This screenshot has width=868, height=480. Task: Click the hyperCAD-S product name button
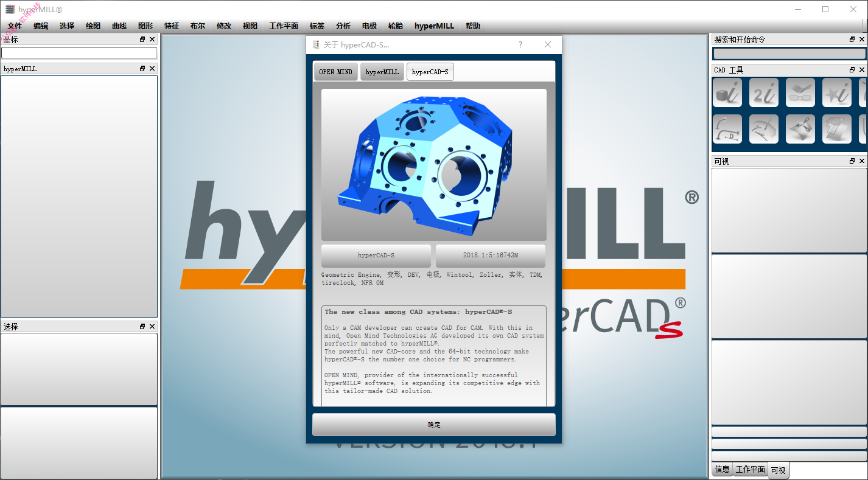pos(376,256)
